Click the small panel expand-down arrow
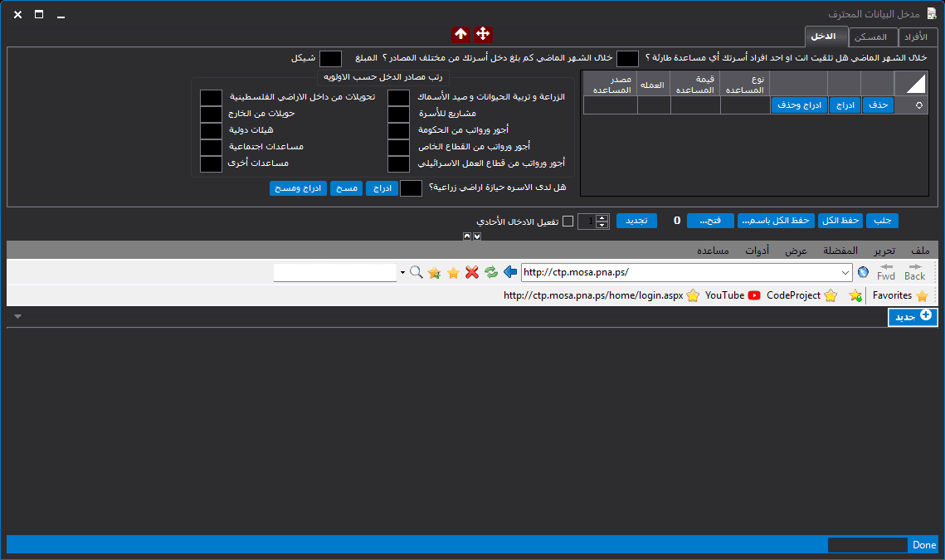The image size is (945, 560). [x=477, y=236]
